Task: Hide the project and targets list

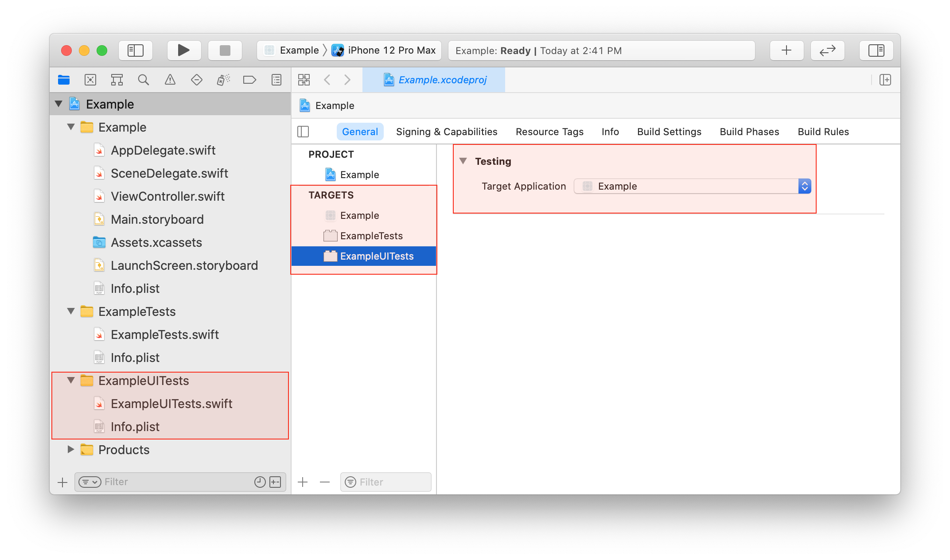Action: (x=303, y=132)
